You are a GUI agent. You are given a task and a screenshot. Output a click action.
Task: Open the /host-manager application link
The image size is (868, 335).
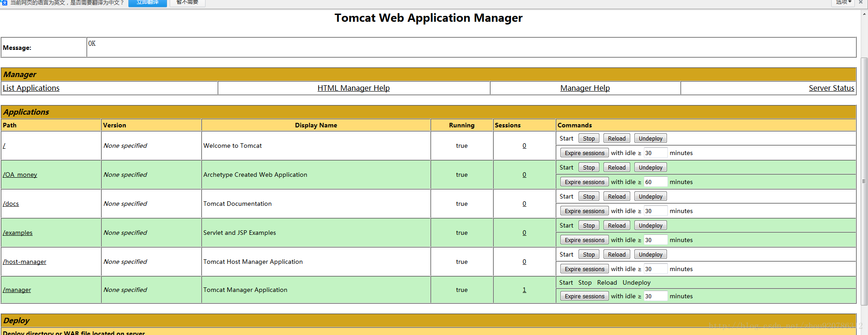click(x=25, y=262)
